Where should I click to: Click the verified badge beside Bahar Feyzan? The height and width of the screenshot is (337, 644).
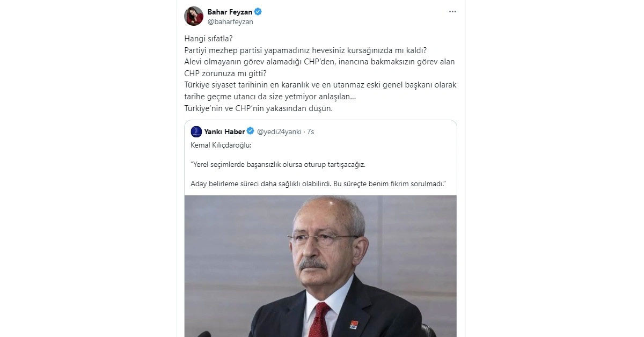pos(258,12)
